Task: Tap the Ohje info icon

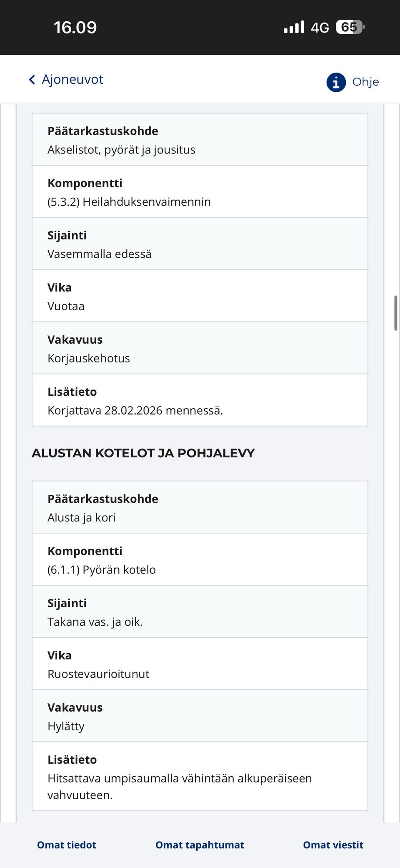Action: pyautogui.click(x=335, y=82)
